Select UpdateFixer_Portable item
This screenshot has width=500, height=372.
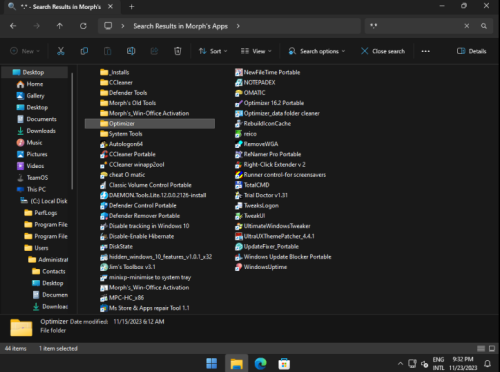[267, 247]
